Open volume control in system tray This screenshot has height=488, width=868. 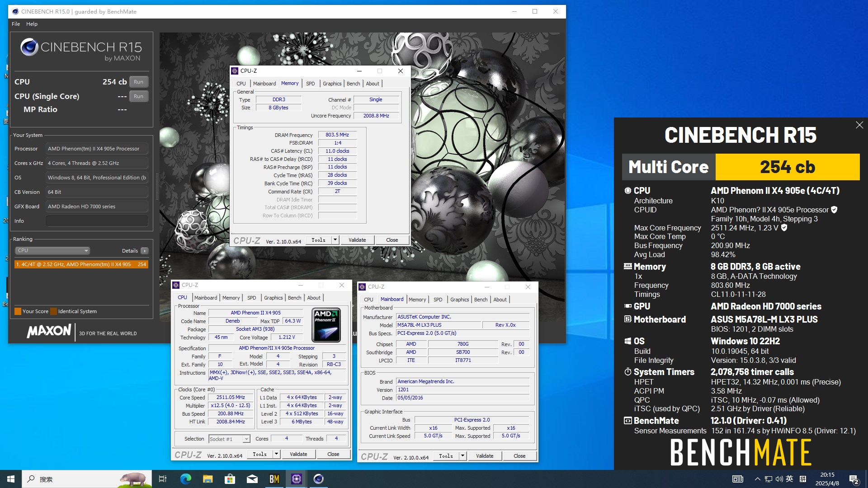[779, 479]
